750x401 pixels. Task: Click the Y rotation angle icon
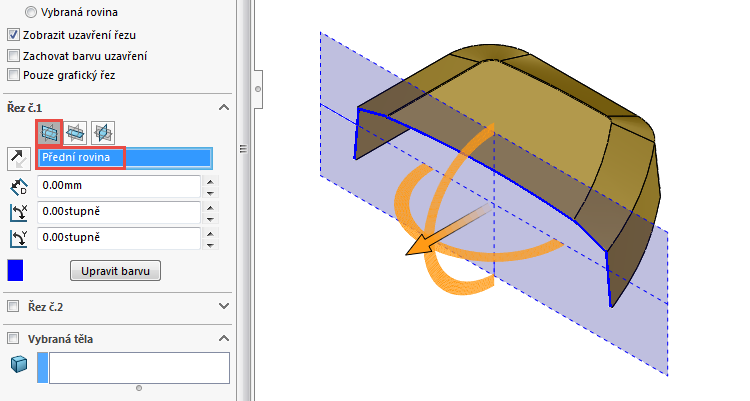tap(19, 238)
